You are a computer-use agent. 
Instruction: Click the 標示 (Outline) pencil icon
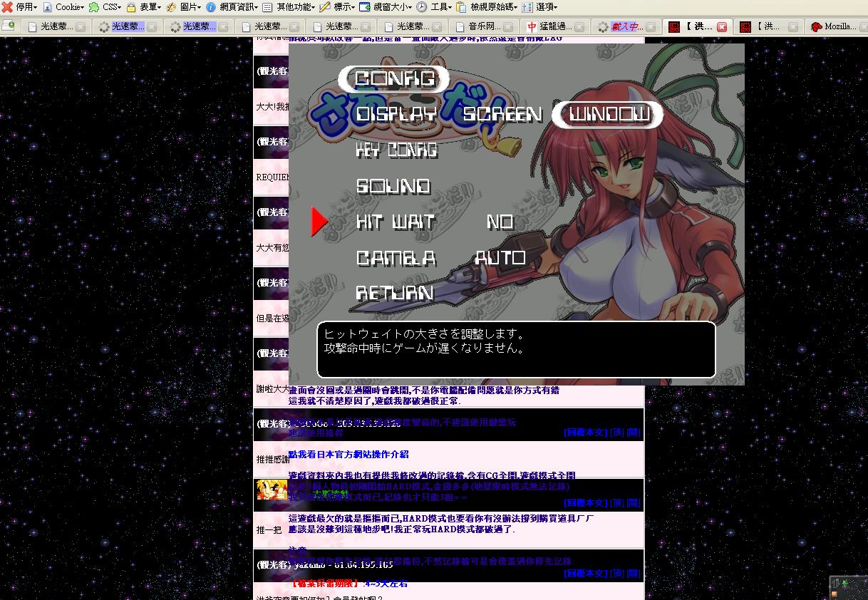[x=325, y=7]
